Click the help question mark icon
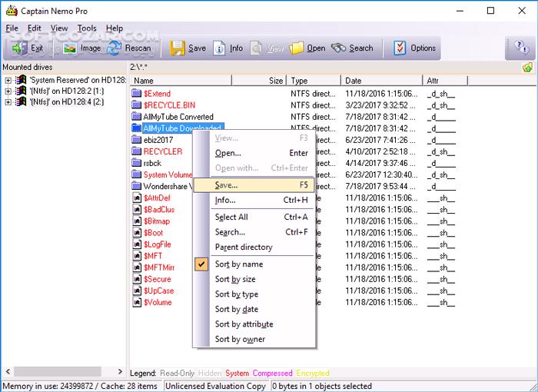Screen dimensions: 538x392 click(x=520, y=48)
